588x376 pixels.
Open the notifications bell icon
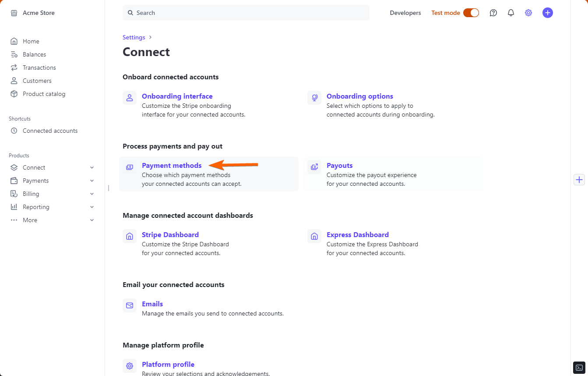click(x=511, y=13)
